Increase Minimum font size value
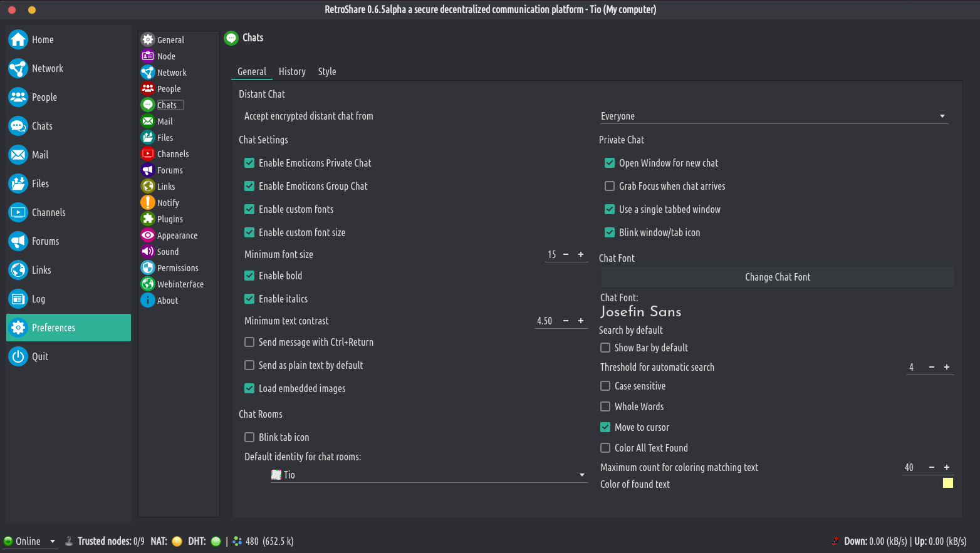 click(581, 254)
